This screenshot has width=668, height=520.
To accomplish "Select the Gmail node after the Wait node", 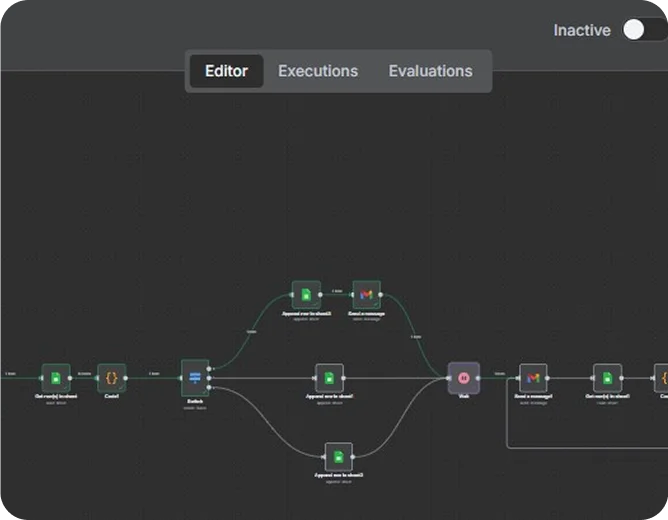I will (534, 378).
